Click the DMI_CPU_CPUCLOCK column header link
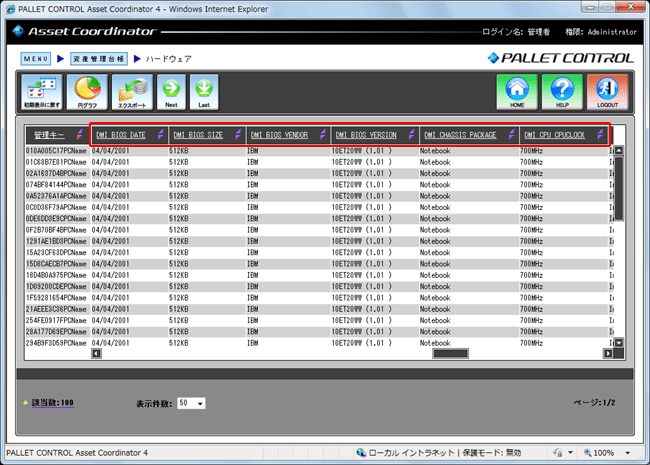 coord(554,135)
